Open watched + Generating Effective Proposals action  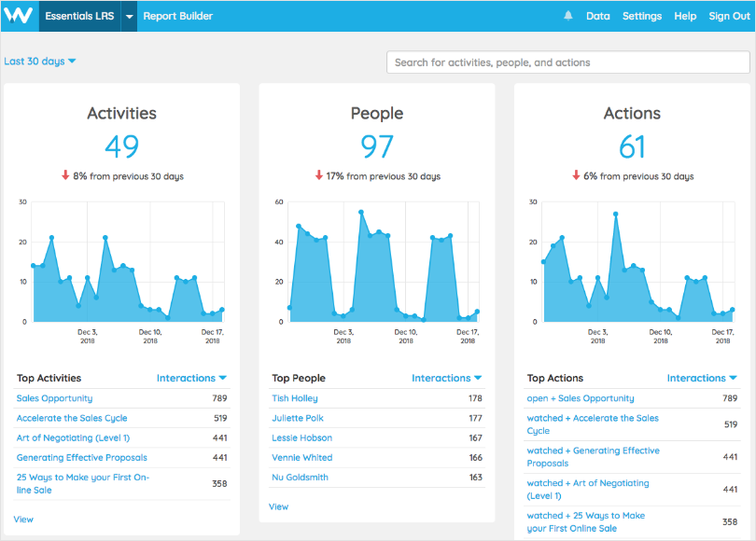593,457
